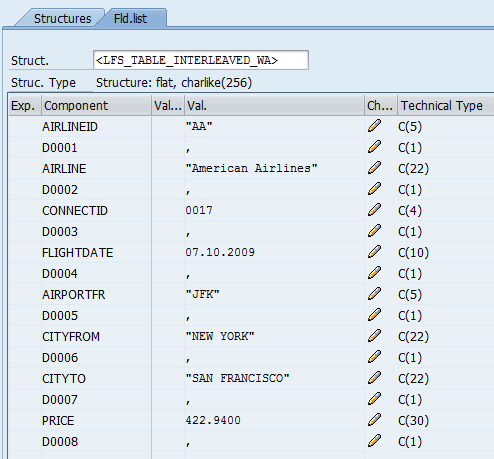Switch to the Structures tab
The image size is (494, 459).
62,19
